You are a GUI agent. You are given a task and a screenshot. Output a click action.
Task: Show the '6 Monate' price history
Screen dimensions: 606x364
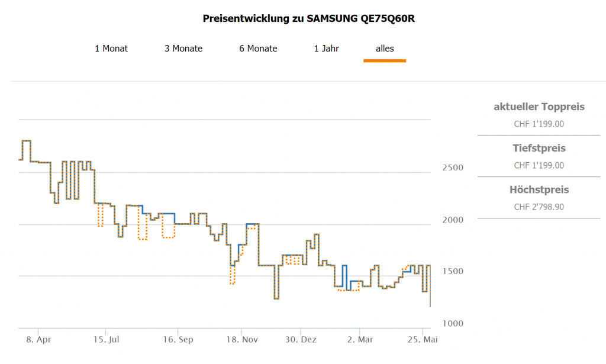pyautogui.click(x=258, y=49)
